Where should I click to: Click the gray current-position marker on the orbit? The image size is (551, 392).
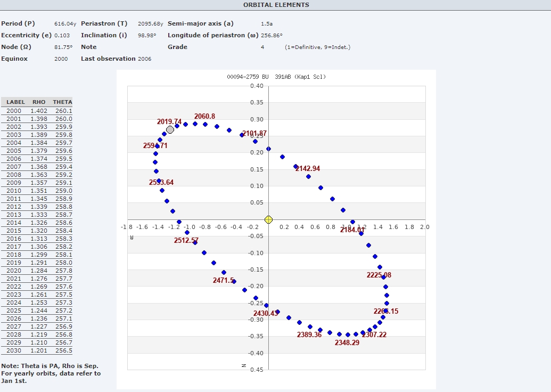[x=170, y=129]
